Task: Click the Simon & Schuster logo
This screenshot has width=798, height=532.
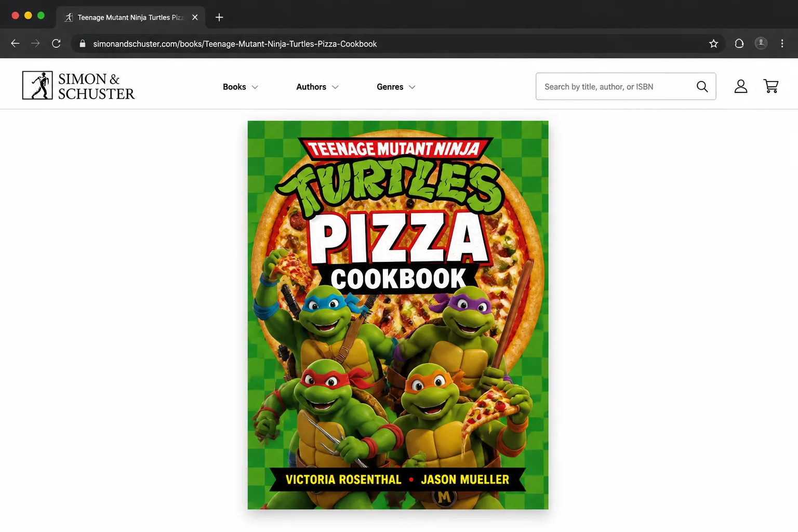Action: click(x=78, y=86)
